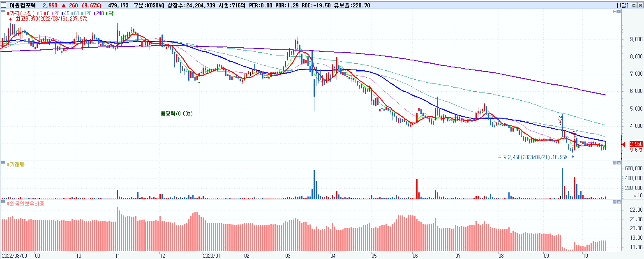Close the price chart pane
The width and height of the screenshot is (644, 259).
[x=619, y=12]
